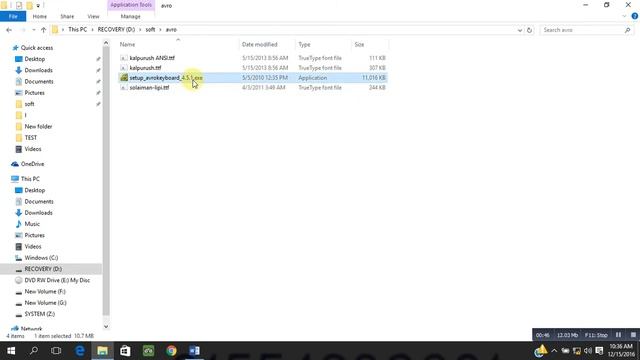Open pinned Downloads under Quick access
Image resolution: width=640 pixels, height=360 pixels.
click(38, 70)
